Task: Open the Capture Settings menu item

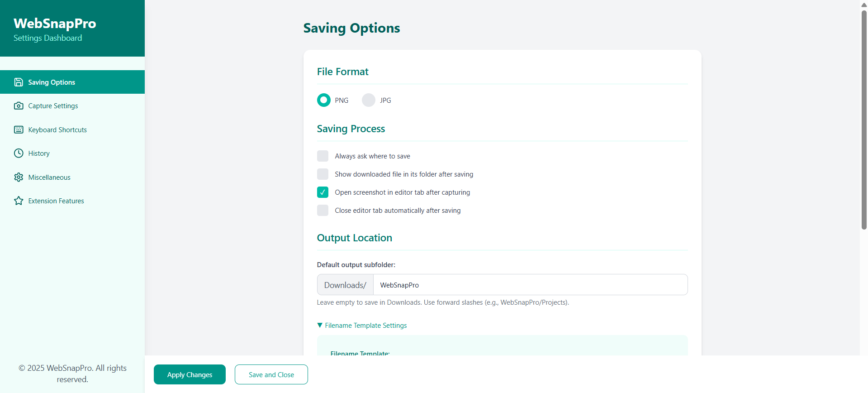Action: tap(53, 106)
